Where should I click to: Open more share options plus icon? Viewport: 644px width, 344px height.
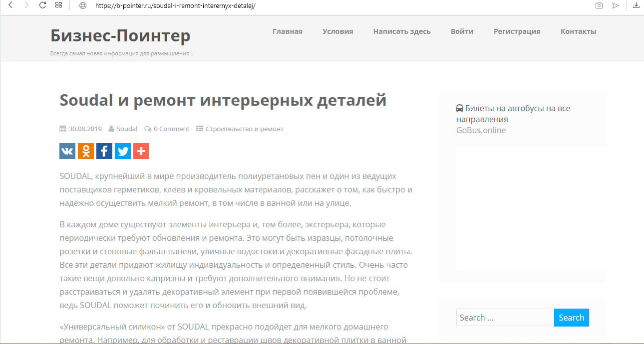pyautogui.click(x=141, y=151)
